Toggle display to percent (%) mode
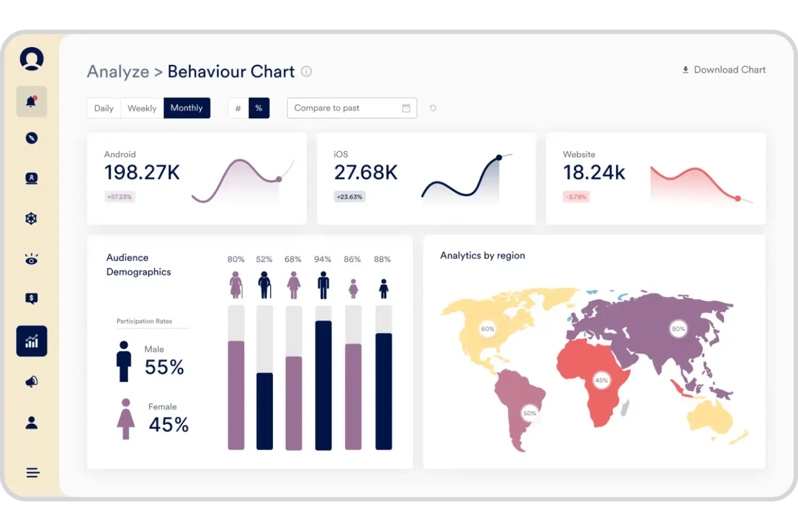Image resolution: width=798 pixels, height=532 pixels. pyautogui.click(x=259, y=108)
